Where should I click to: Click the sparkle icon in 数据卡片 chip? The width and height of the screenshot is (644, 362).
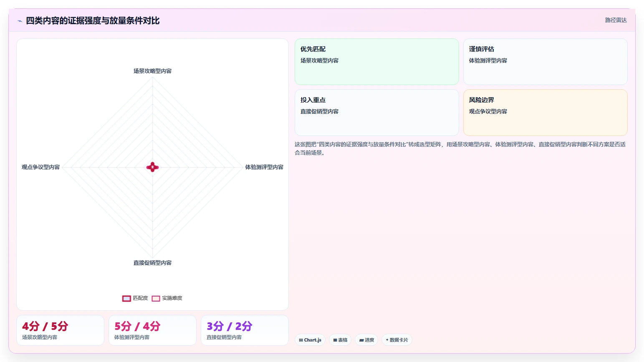[x=387, y=340]
